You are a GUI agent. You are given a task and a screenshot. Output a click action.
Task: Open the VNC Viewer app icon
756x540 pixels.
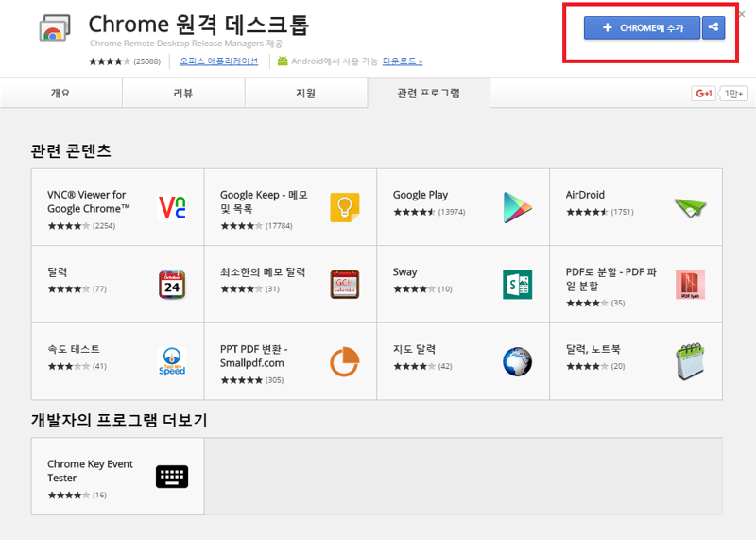pos(172,207)
